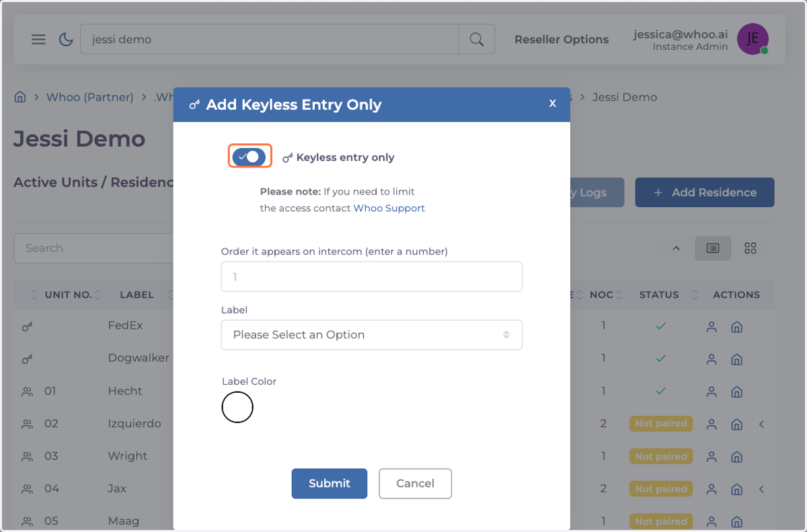Image resolution: width=807 pixels, height=532 pixels.
Task: Collapse section with up caret
Action: pyautogui.click(x=676, y=248)
